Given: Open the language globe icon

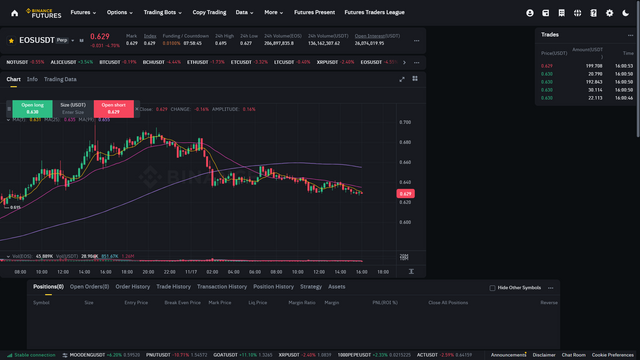Looking at the screenshot, I should [x=578, y=13].
